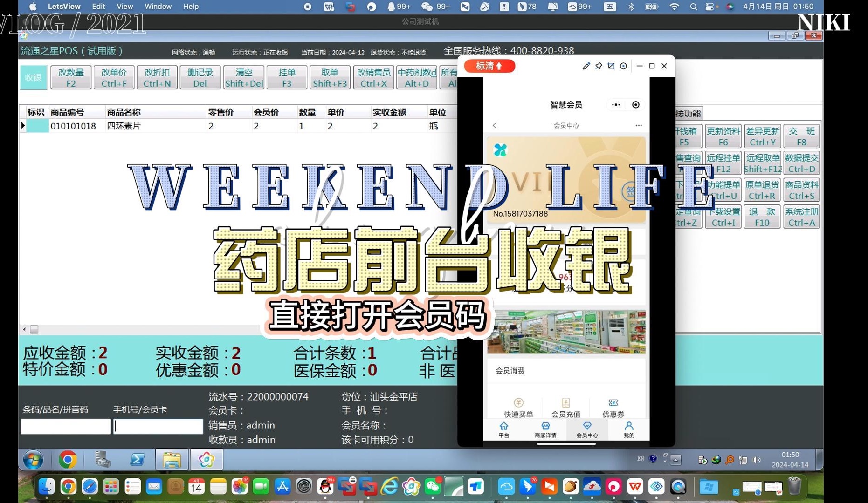
Task: Open QQ penguin from the Dock
Action: pos(325,487)
